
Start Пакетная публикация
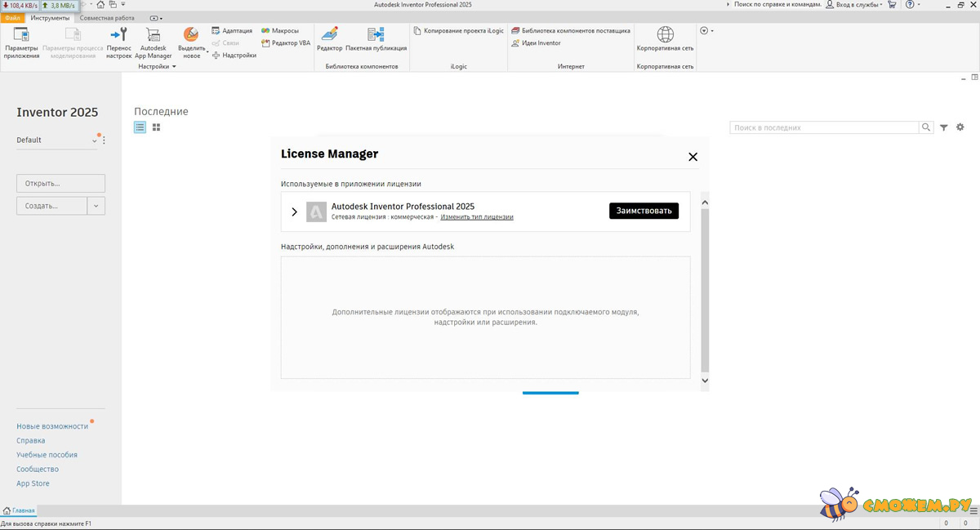pyautogui.click(x=376, y=39)
